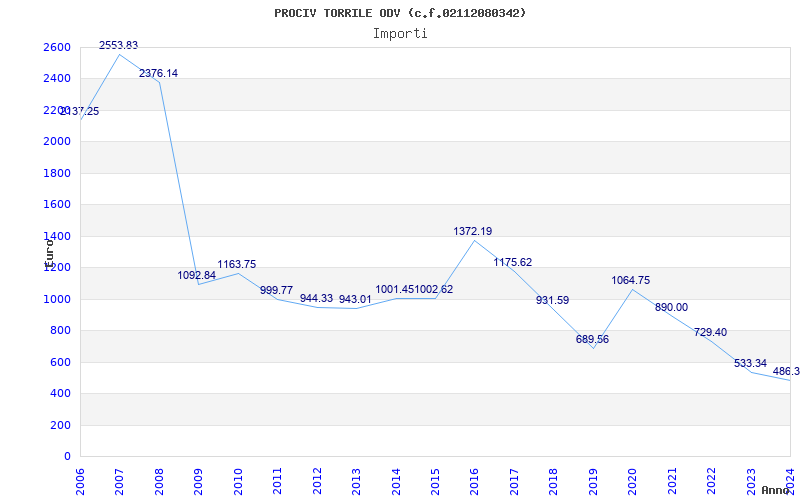Select the 1372.19 peak label
The height and width of the screenshot is (500, 800).
pos(473,232)
